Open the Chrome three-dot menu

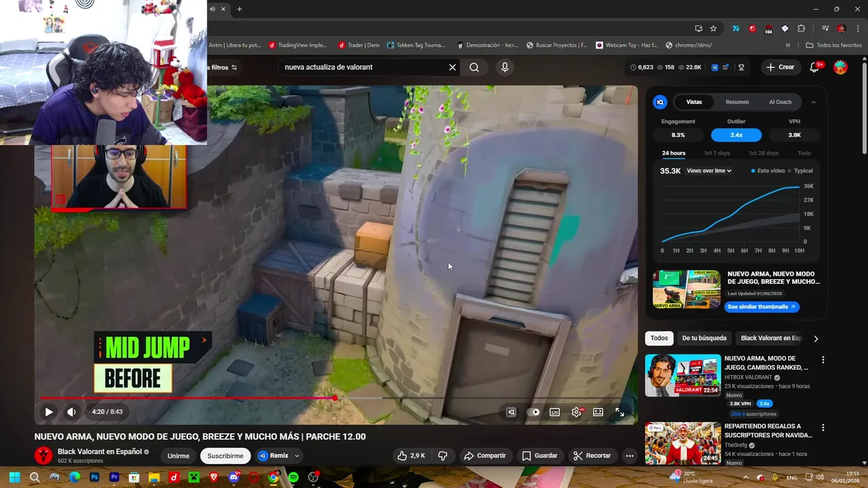pos(856,28)
